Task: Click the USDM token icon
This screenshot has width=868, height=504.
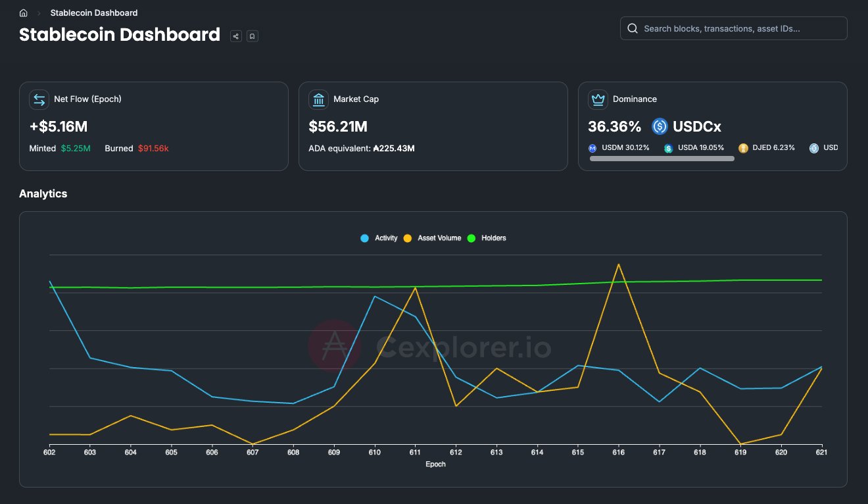Action: coord(592,148)
